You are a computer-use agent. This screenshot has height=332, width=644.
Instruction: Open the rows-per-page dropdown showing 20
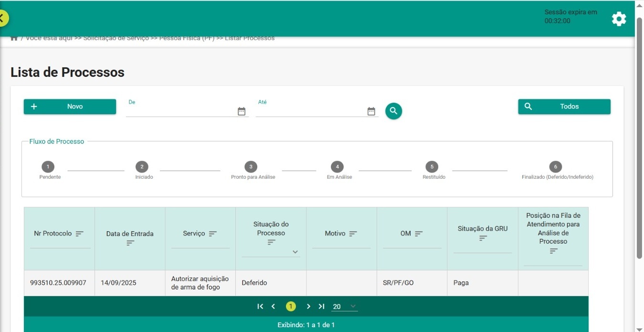(x=345, y=306)
